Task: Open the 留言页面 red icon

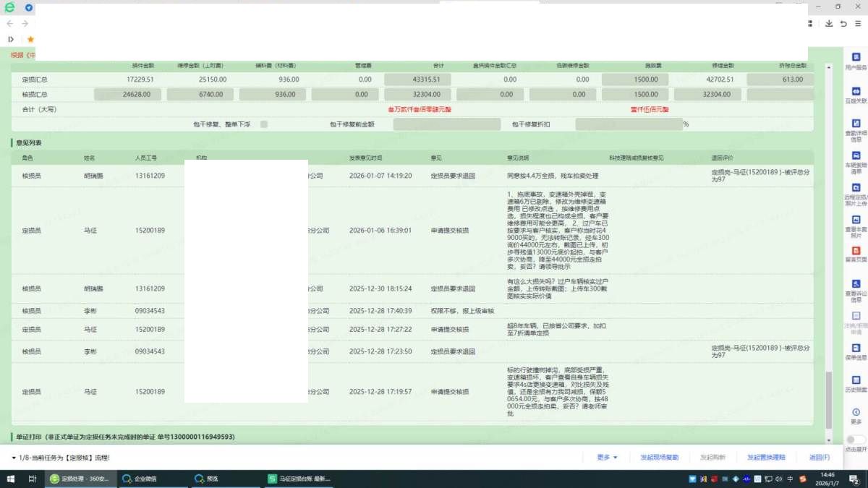Action: click(x=856, y=252)
